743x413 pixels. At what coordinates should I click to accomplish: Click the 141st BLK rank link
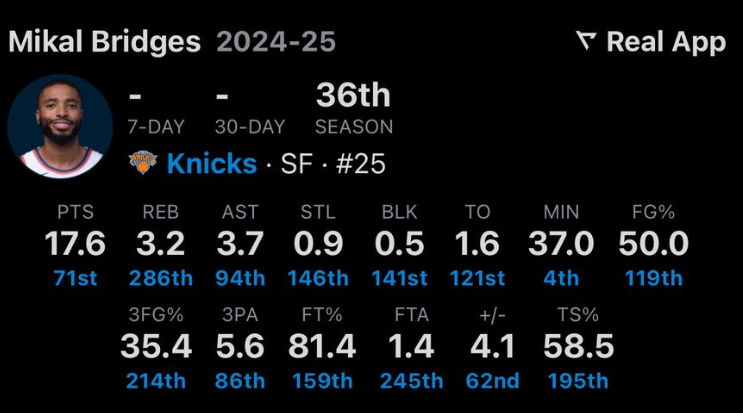(399, 278)
